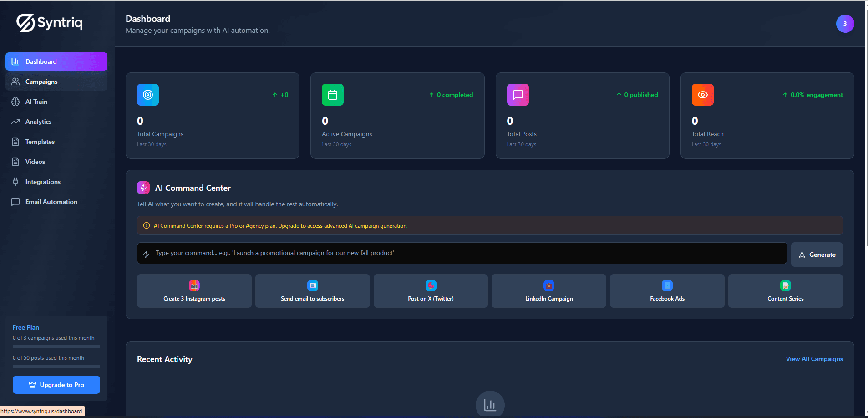Open the Email Automation section
868x418 pixels.
pos(51,202)
